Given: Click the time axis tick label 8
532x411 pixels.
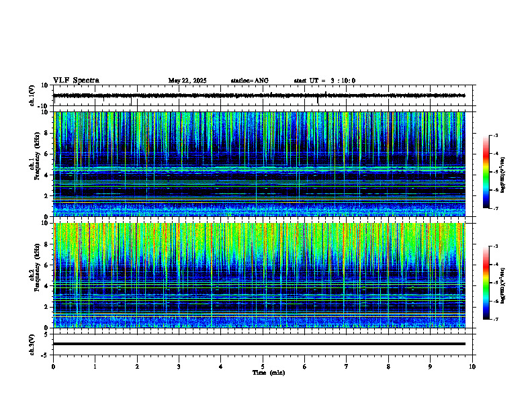Looking at the screenshot, I should point(388,367).
